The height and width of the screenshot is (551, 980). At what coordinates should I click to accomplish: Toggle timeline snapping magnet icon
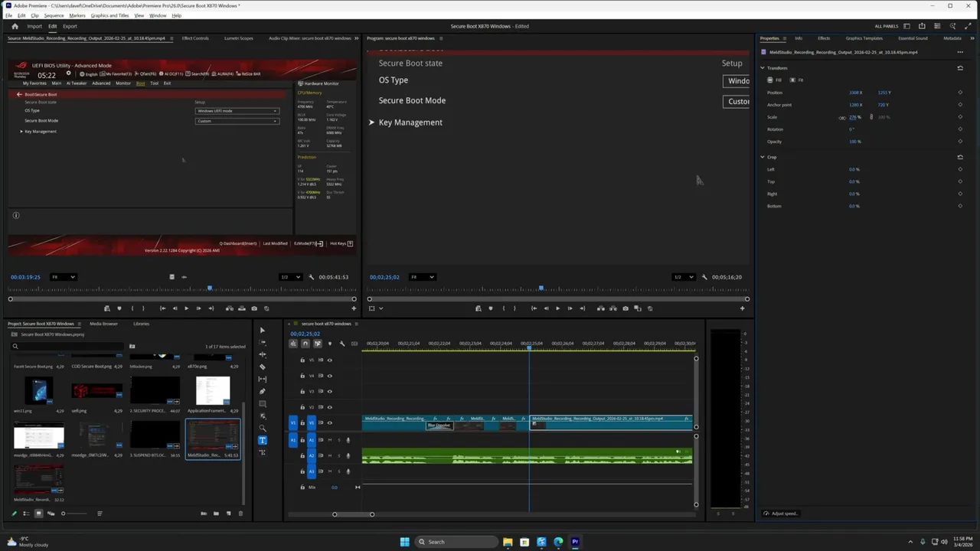coord(305,344)
